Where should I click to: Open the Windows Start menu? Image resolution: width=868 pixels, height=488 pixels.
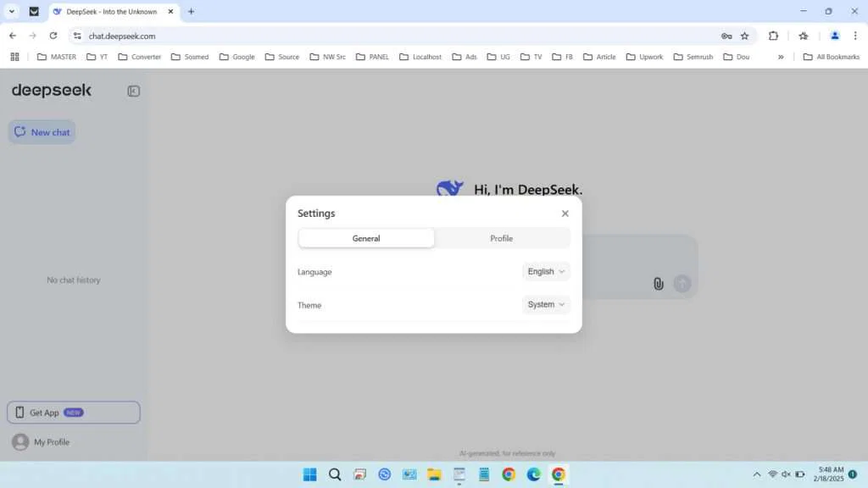(x=309, y=474)
